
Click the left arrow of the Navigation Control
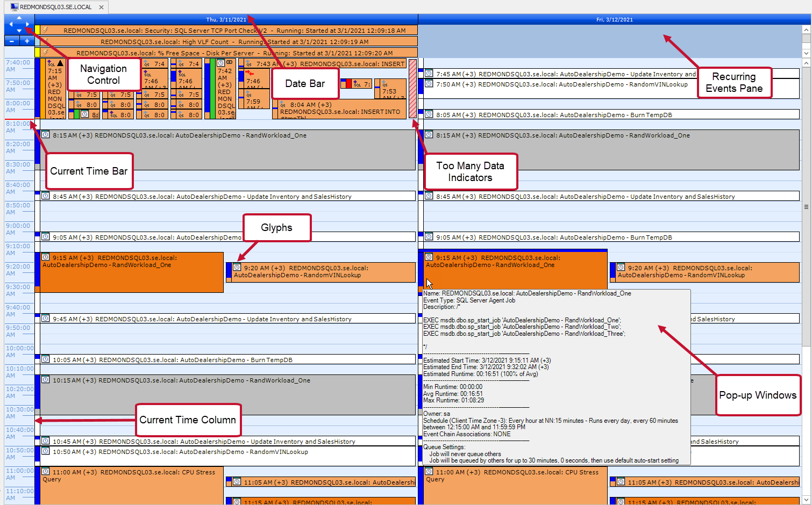coord(12,24)
